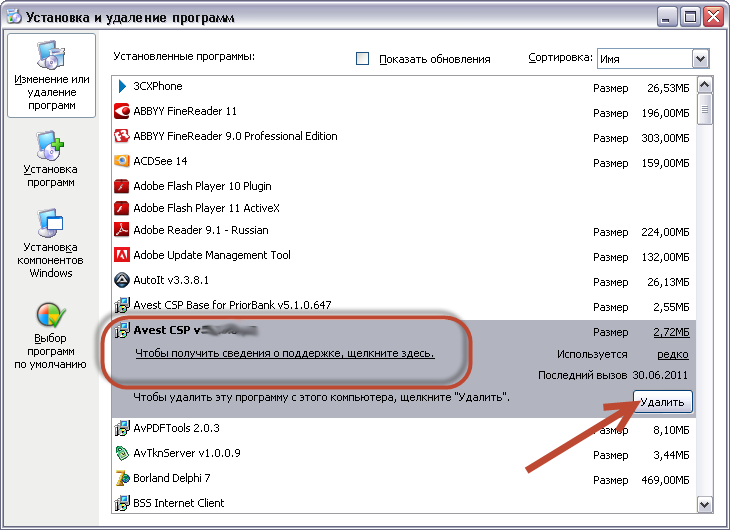Image resolution: width=730 pixels, height=530 pixels.
Task: Select the ABBYY FineReader 11 icon
Action: (x=122, y=111)
